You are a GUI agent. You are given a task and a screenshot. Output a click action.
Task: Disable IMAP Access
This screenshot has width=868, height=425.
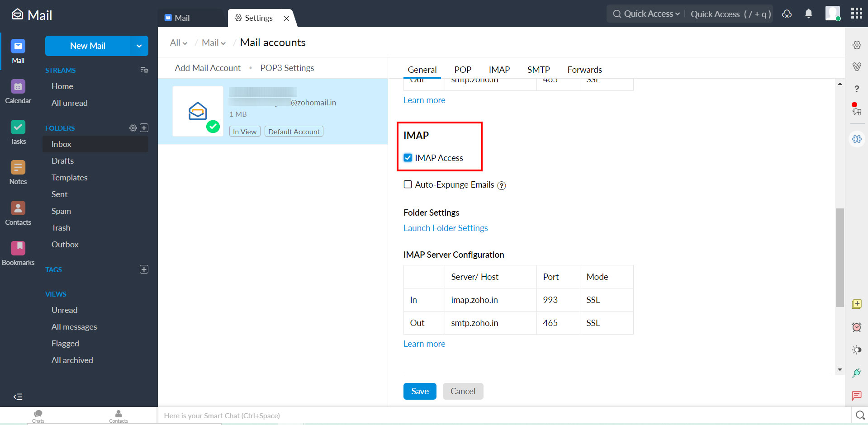pos(408,157)
